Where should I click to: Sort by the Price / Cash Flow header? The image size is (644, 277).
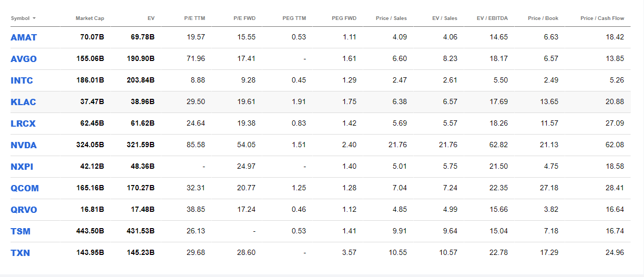(x=602, y=18)
